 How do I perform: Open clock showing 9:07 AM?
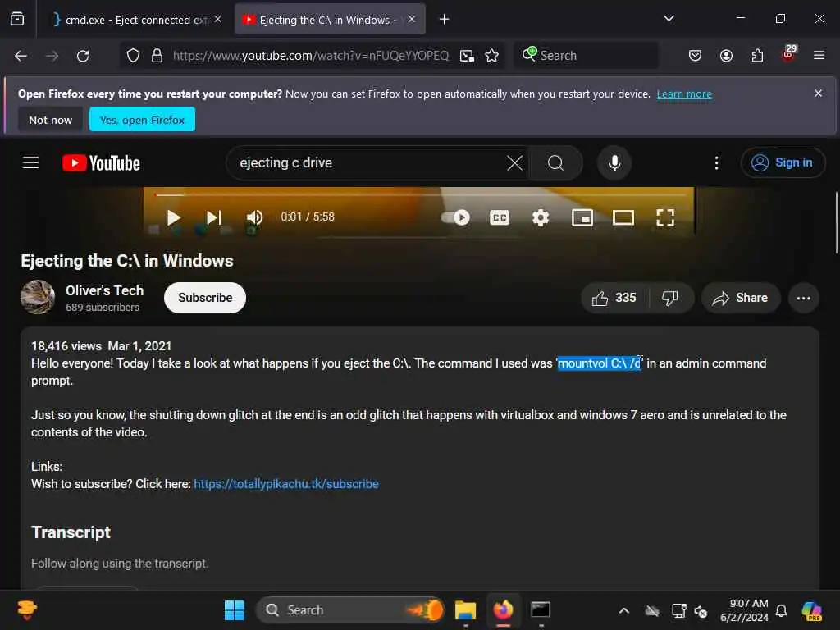pyautogui.click(x=744, y=610)
